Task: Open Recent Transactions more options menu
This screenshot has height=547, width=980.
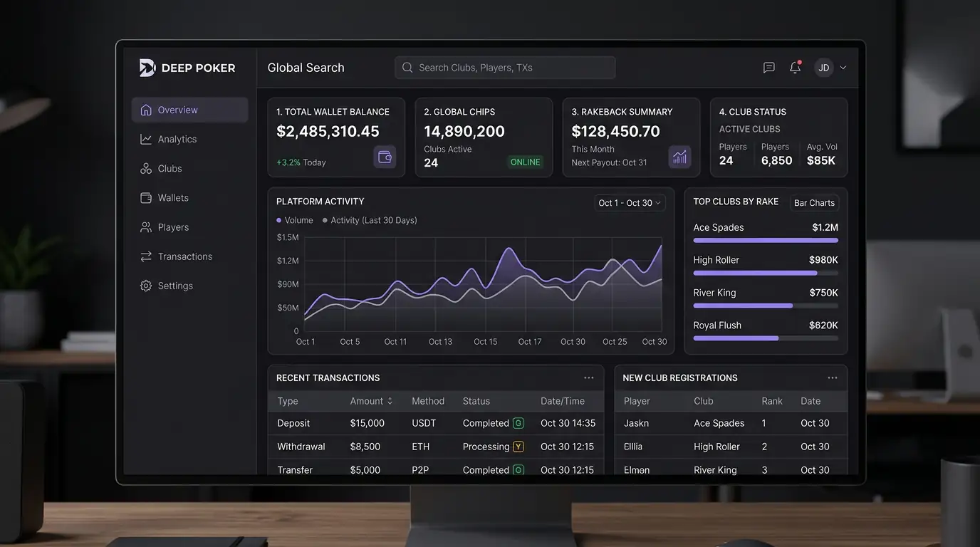Action: 588,377
